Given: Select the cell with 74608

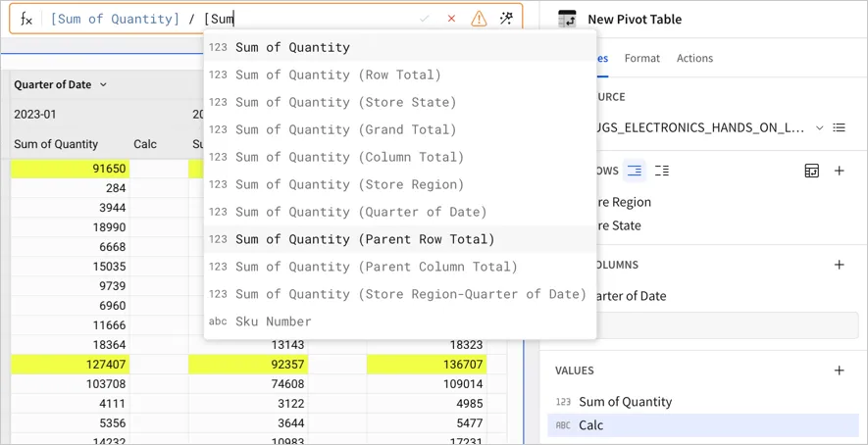Looking at the screenshot, I should pos(248,383).
